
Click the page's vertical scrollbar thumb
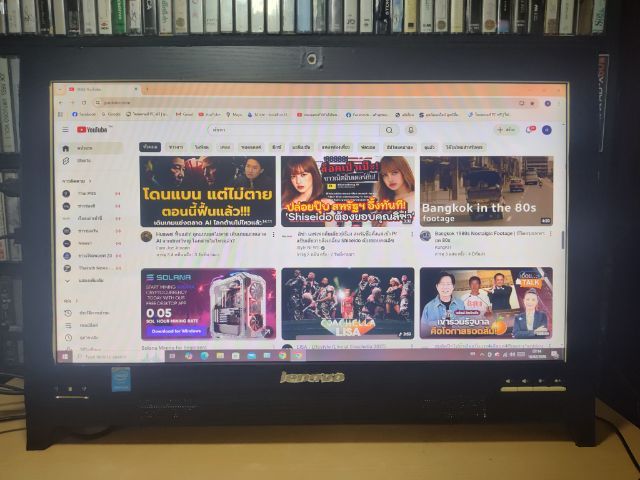(563, 240)
